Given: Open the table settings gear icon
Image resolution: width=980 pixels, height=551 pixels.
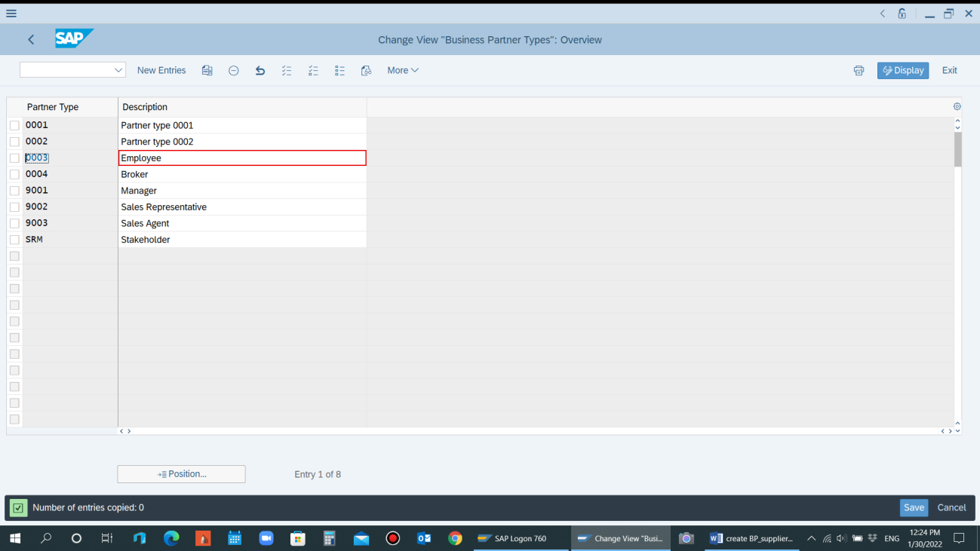Looking at the screenshot, I should point(957,106).
